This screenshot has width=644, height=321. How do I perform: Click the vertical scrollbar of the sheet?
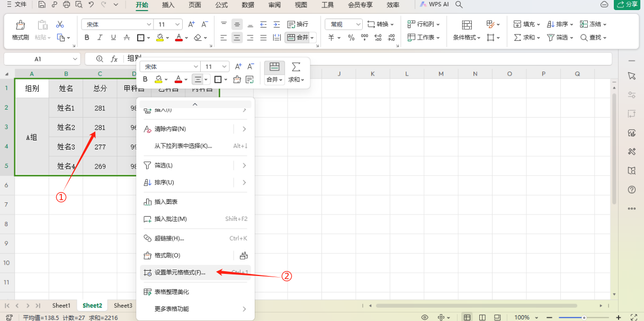(x=614, y=148)
